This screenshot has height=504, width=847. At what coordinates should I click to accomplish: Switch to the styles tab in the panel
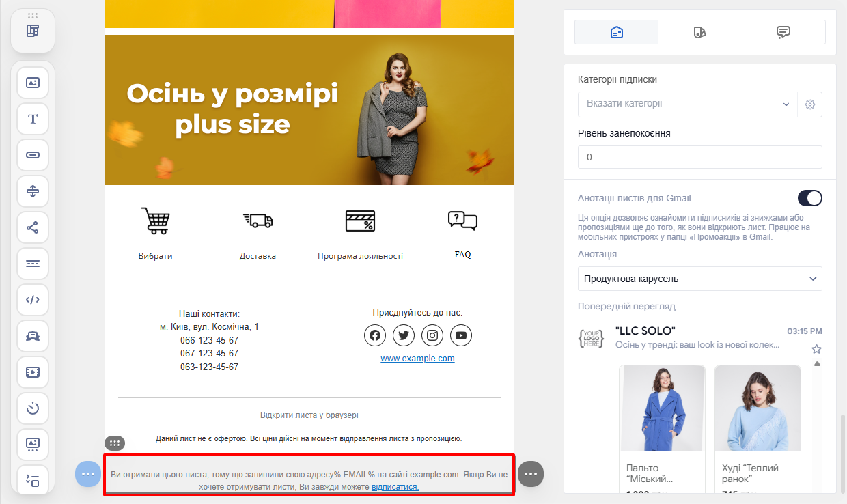700,32
